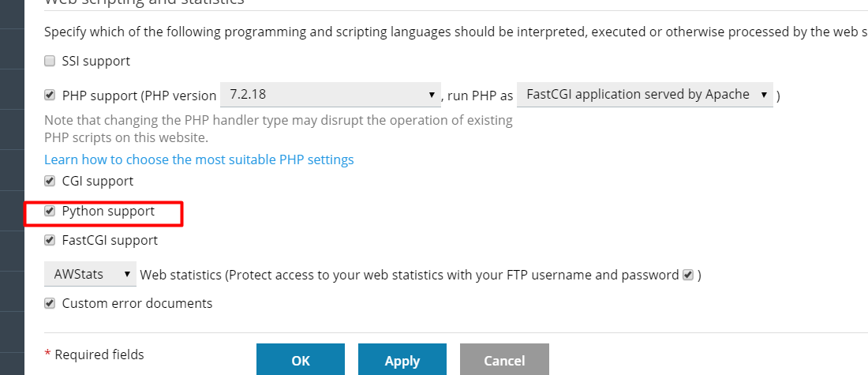868x375 pixels.
Task: Toggle the FastCGI support checkbox
Action: coord(50,240)
